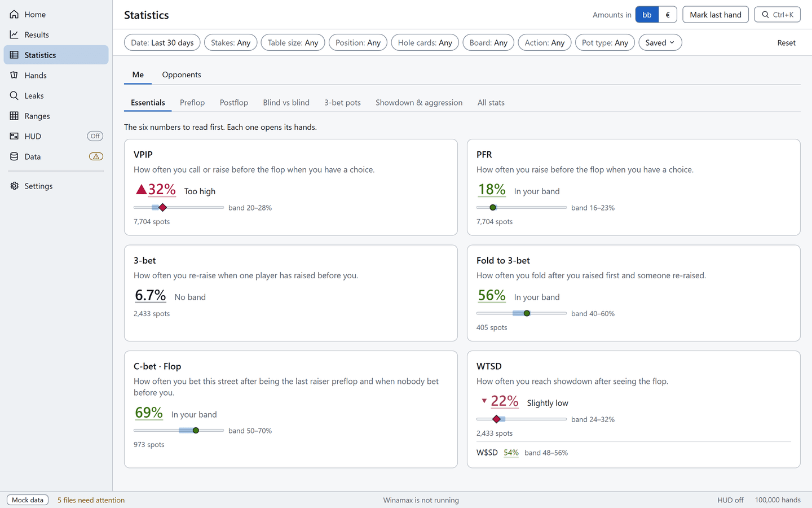Open the Action filter
This screenshot has width=812, height=508.
[545, 42]
